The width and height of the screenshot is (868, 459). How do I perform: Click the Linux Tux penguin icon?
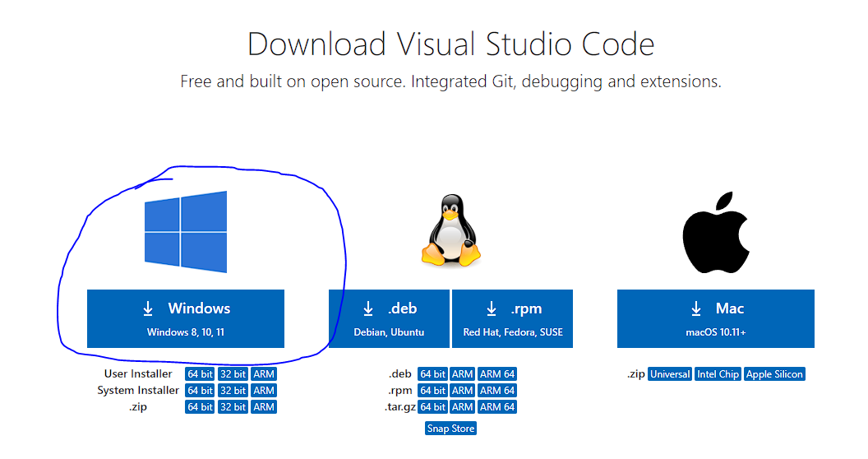tap(451, 230)
